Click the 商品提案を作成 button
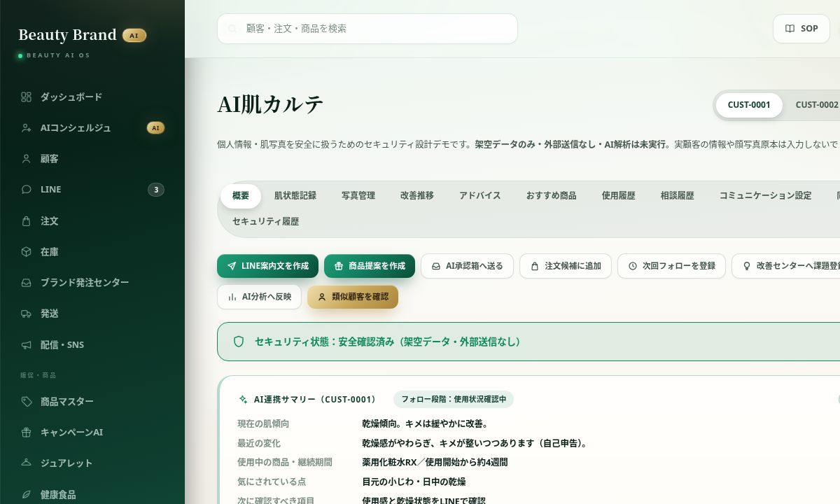Viewport: 840px width, 504px height. click(370, 266)
